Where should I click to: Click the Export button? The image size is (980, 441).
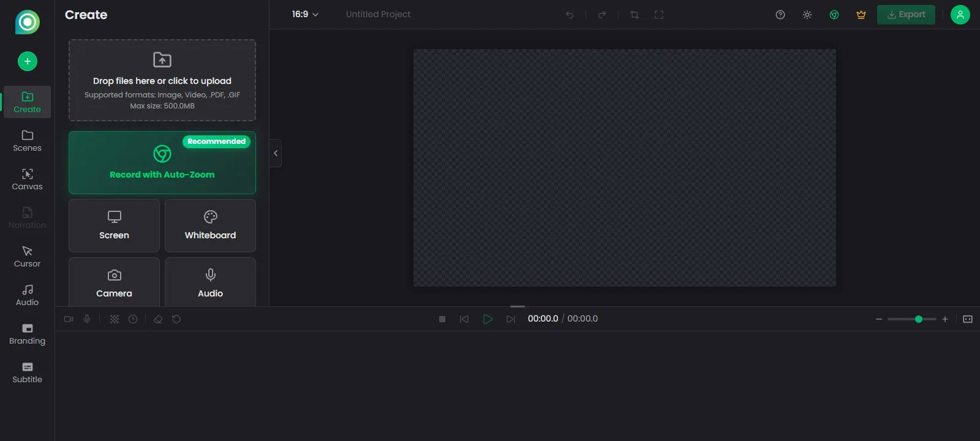906,15
